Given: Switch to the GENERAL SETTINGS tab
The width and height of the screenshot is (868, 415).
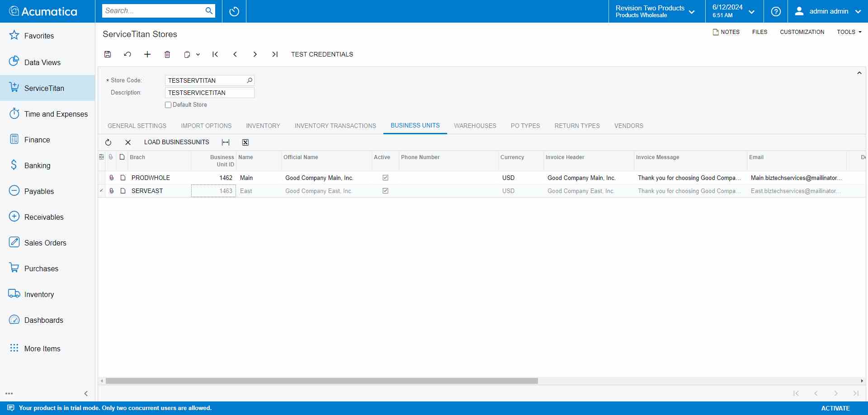Looking at the screenshot, I should click(x=137, y=126).
